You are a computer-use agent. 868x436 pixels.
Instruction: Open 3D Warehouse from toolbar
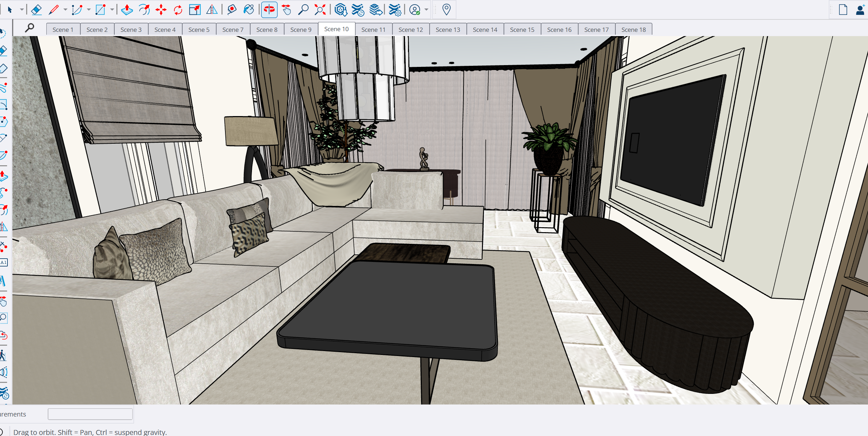pos(341,10)
